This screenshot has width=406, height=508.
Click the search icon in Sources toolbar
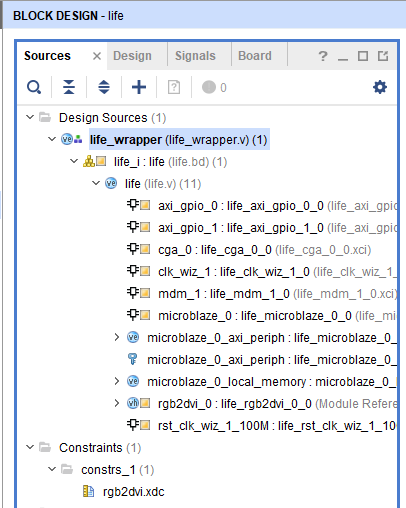34,87
